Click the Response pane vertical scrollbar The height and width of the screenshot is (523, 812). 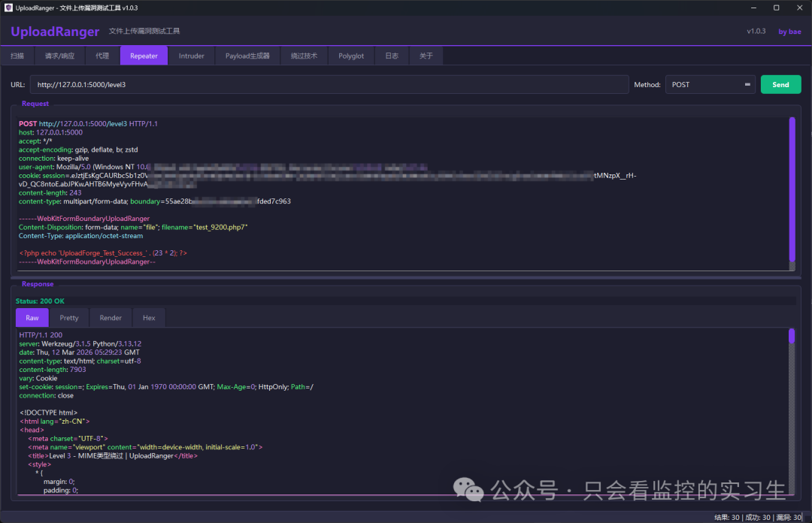[791, 412]
